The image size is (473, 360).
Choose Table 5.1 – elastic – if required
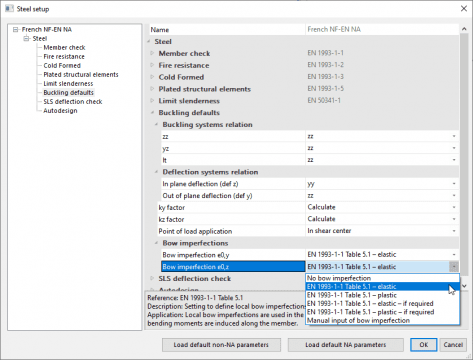[383, 304]
